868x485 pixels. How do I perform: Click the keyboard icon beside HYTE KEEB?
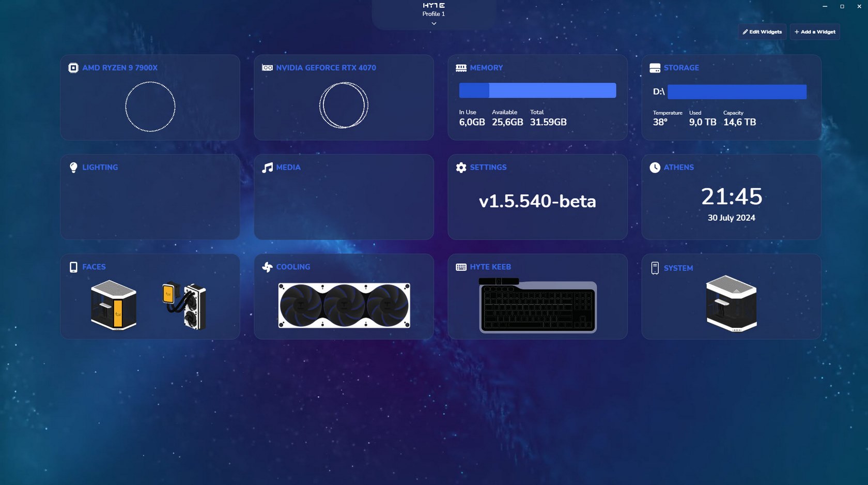pos(461,267)
